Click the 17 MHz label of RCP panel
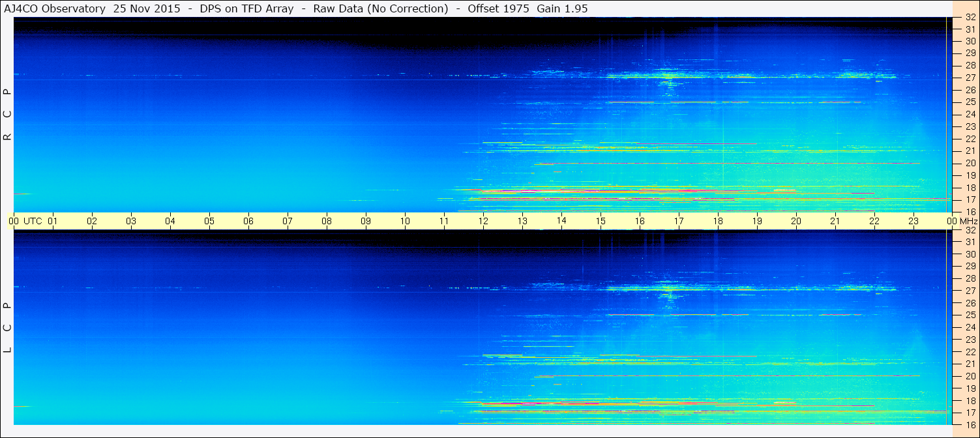This screenshot has width=980, height=438. point(970,199)
